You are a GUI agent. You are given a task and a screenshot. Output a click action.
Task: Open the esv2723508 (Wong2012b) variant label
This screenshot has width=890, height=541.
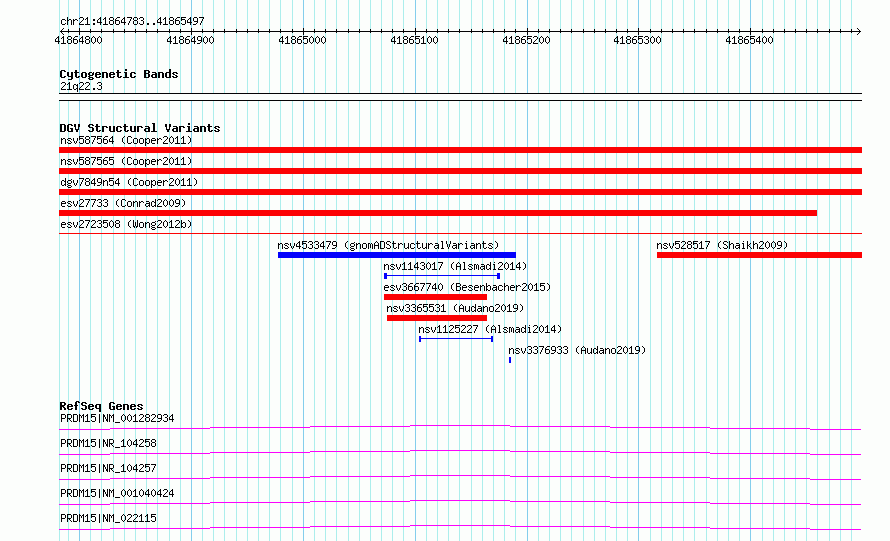click(x=126, y=224)
